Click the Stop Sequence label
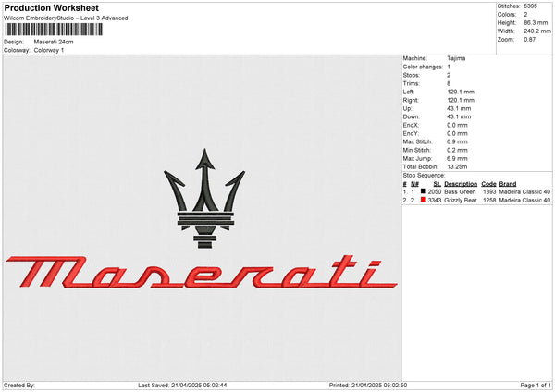The image size is (555, 392). (424, 175)
